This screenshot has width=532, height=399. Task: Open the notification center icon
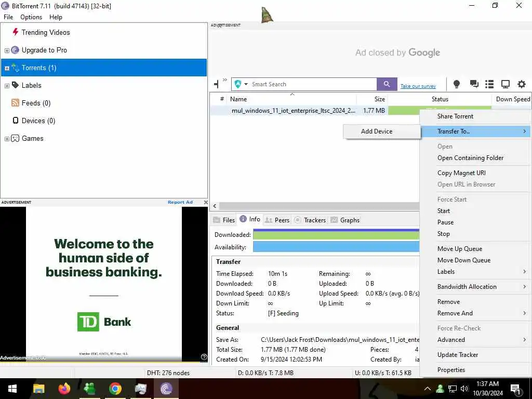point(516,389)
